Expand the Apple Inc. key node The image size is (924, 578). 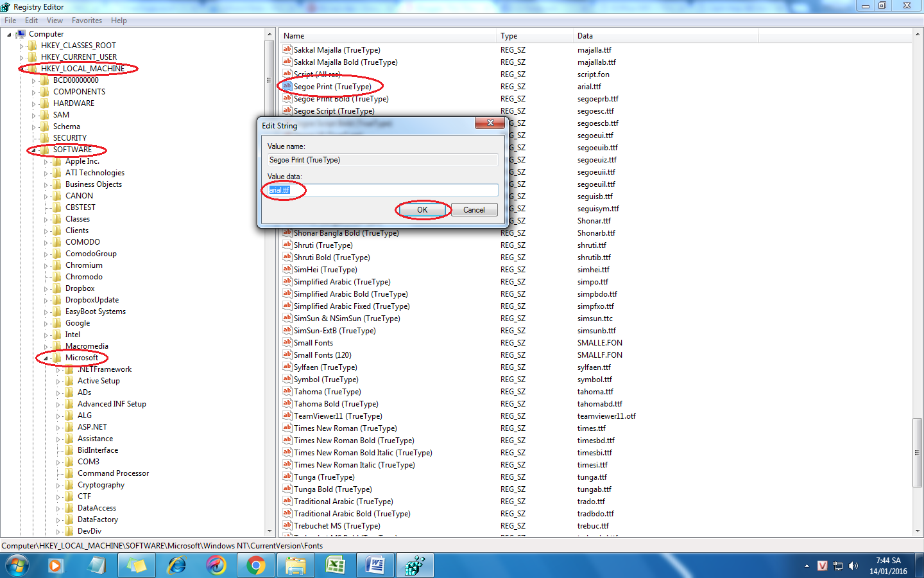pos(46,162)
